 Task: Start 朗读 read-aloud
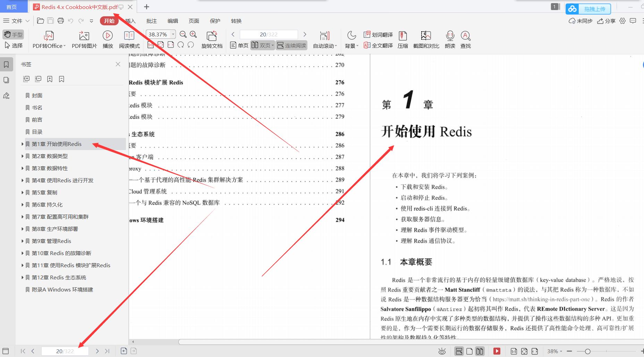[450, 40]
